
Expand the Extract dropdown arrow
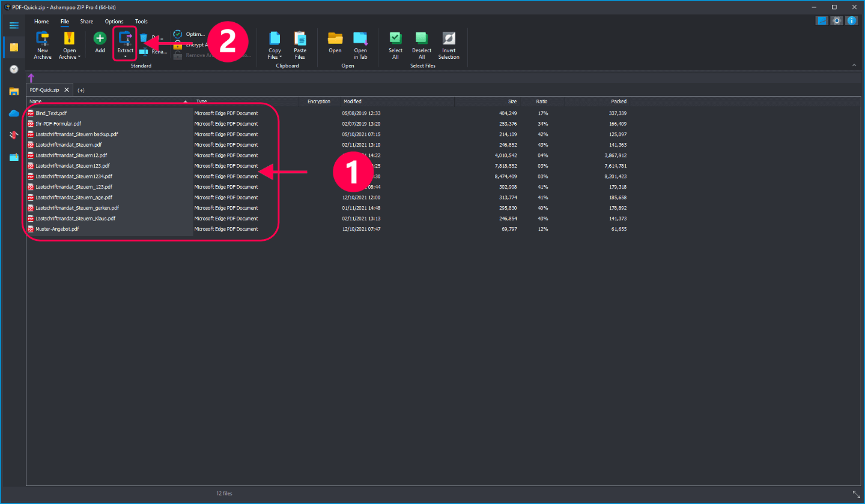pyautogui.click(x=126, y=57)
